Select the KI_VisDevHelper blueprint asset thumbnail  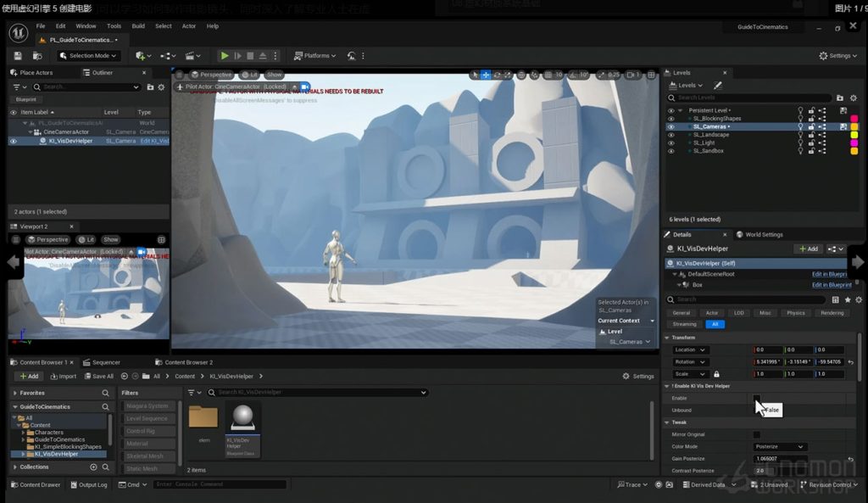[242, 430]
